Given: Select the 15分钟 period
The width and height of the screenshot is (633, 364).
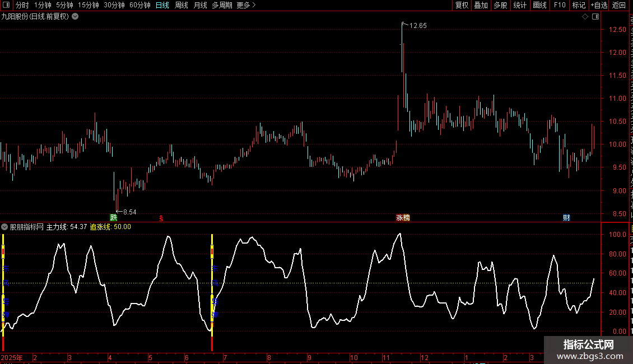Looking at the screenshot, I should (89, 5).
